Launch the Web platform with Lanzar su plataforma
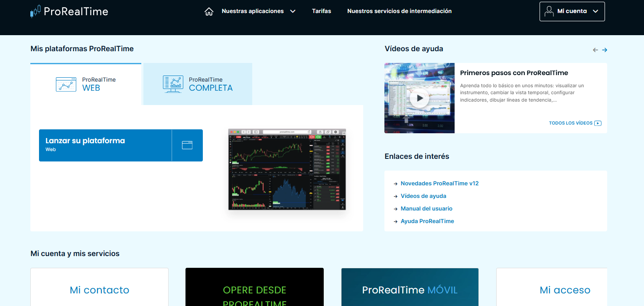644x306 pixels. 121,145
